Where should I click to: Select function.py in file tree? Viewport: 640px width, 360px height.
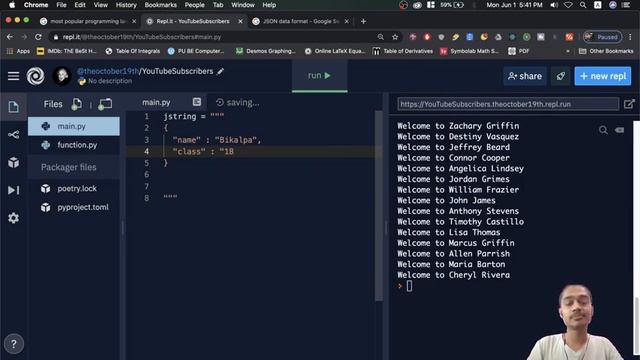coord(74,145)
